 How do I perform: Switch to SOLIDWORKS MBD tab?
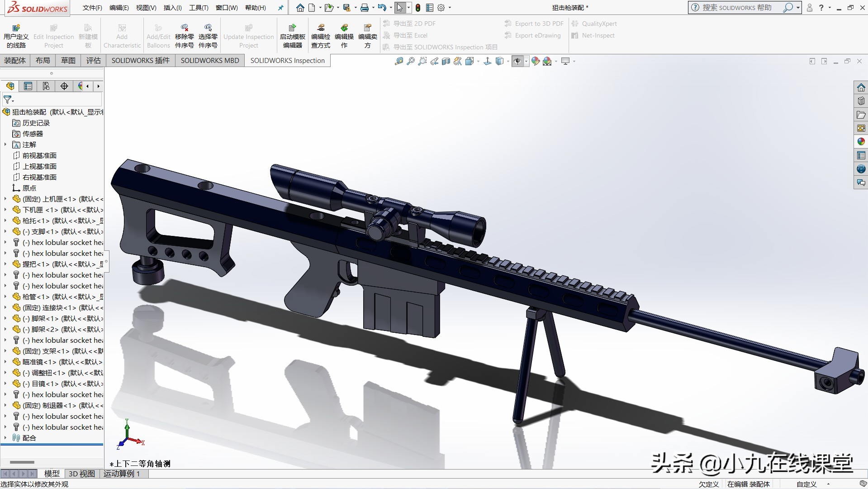[x=209, y=60]
